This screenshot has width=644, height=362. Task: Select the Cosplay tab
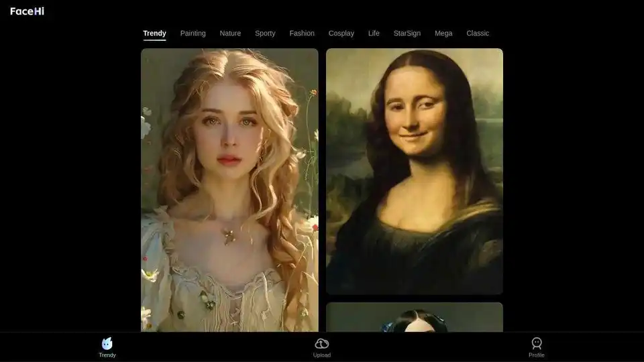coord(341,34)
